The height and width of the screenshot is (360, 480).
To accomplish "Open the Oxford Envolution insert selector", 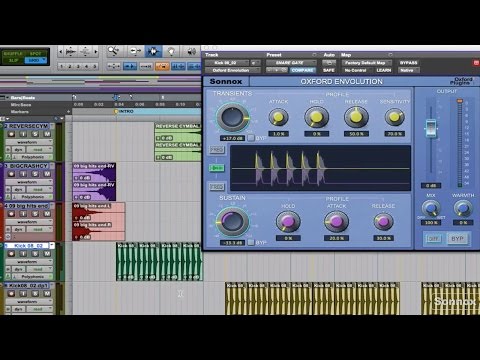I will (x=232, y=70).
